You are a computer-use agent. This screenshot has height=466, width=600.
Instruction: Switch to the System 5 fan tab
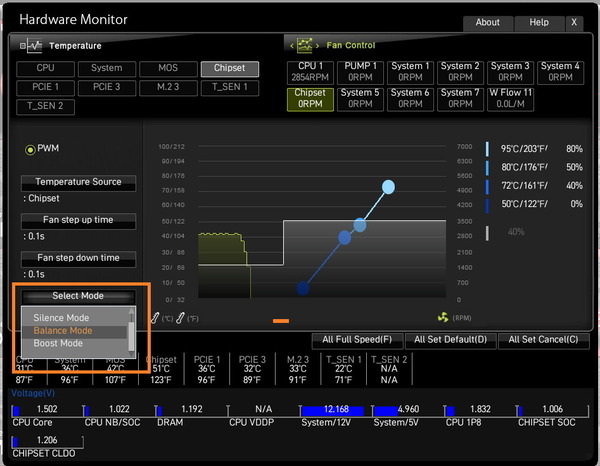tap(360, 99)
